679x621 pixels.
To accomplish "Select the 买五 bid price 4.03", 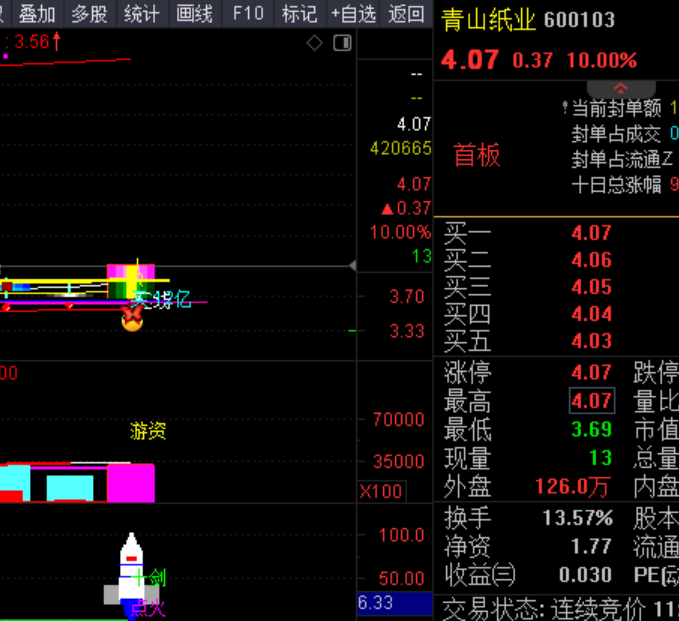I will [x=592, y=341].
